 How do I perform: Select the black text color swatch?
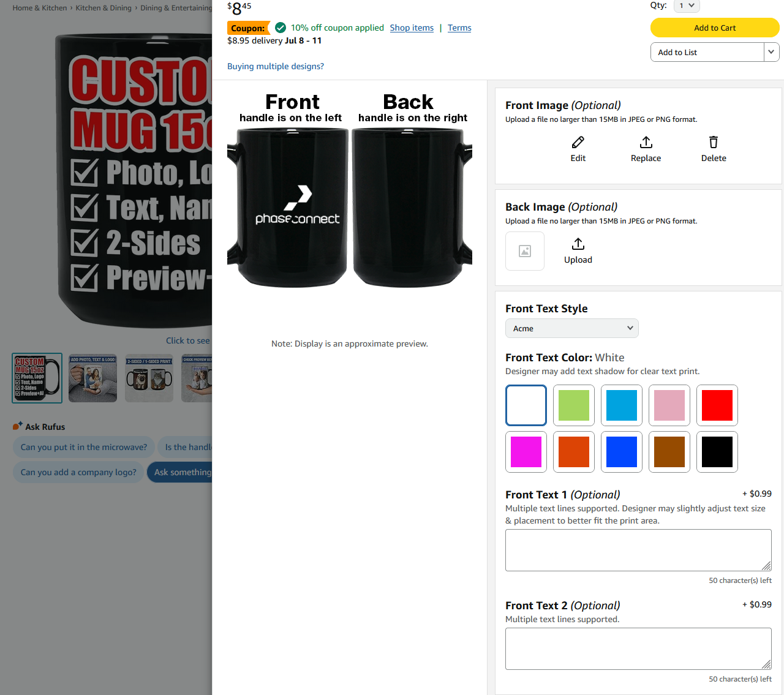click(717, 452)
